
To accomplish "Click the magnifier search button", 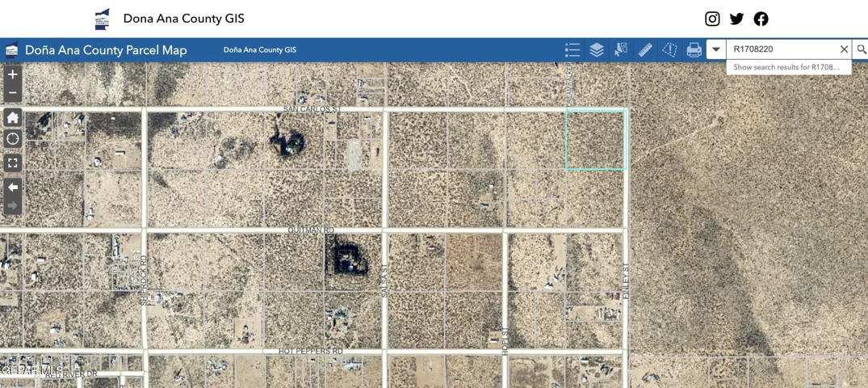I will 861,49.
